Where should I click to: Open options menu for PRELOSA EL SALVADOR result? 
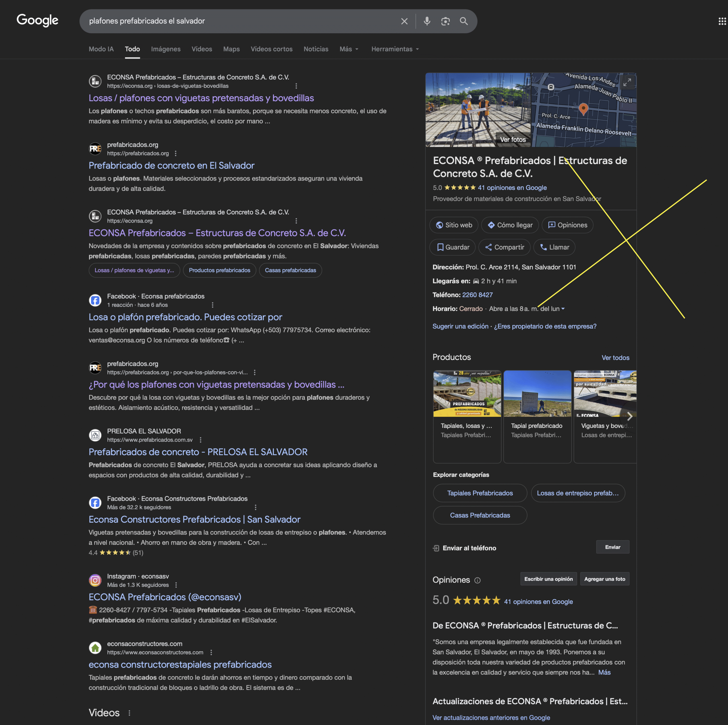coord(200,440)
